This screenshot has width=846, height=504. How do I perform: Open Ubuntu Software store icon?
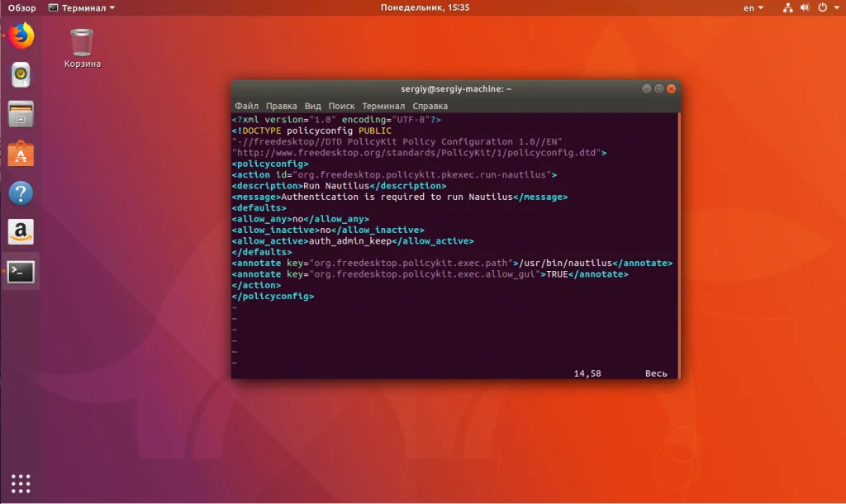pyautogui.click(x=21, y=154)
